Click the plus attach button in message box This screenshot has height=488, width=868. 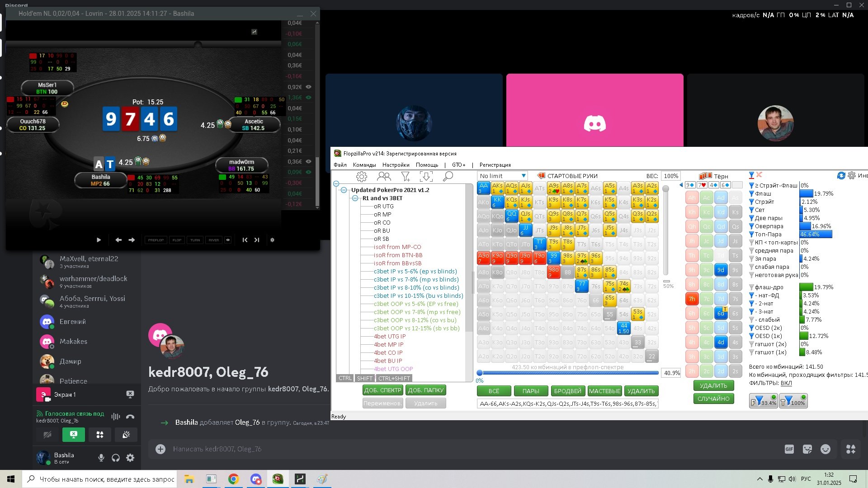point(160,449)
